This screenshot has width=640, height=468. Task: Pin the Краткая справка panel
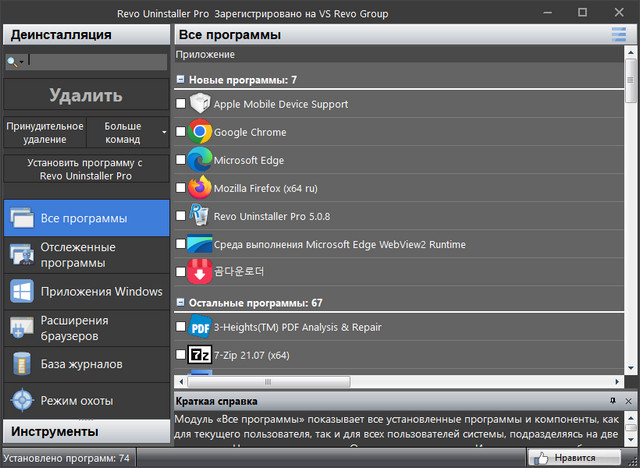(612, 400)
